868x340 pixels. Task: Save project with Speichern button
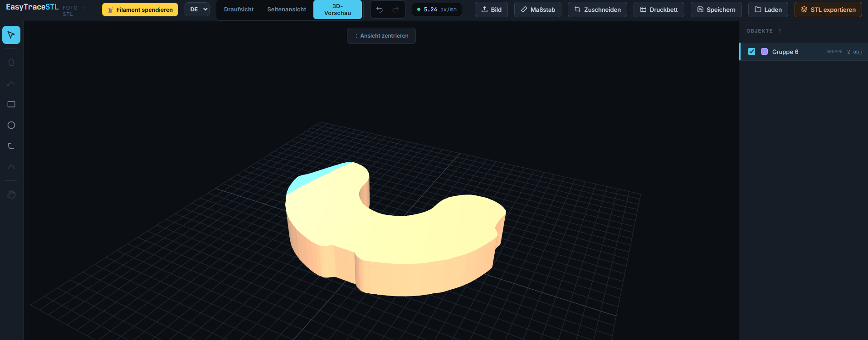716,10
